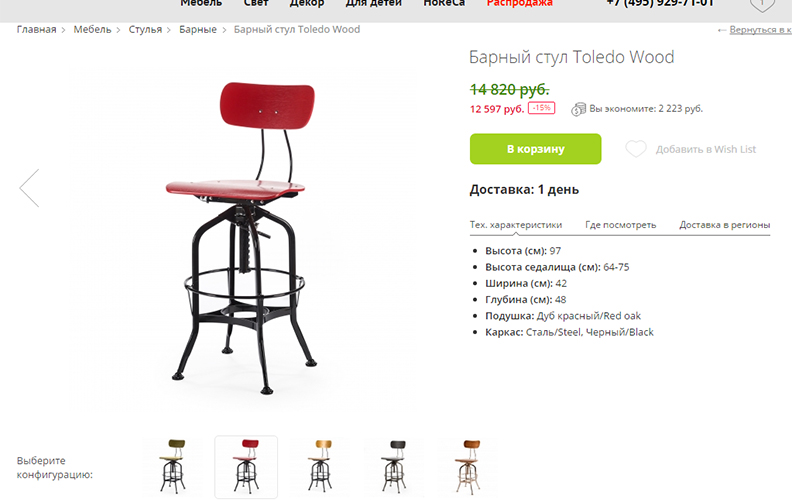The height and width of the screenshot is (500, 792).
Task: Open the Тех. характеристики tab
Action: point(516,225)
